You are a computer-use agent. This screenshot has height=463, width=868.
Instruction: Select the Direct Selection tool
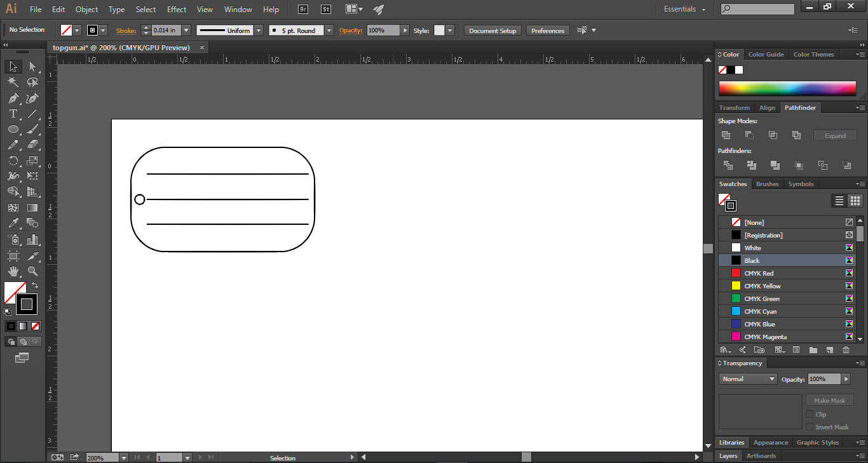(32, 66)
